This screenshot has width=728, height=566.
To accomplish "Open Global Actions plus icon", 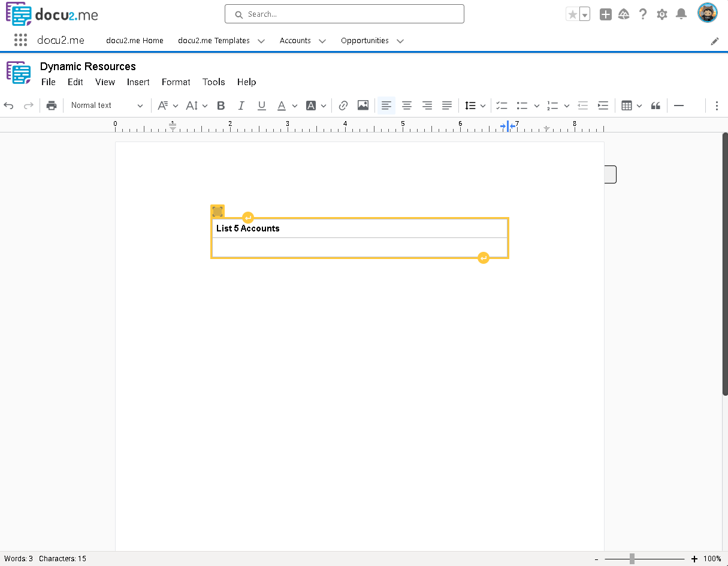I will click(x=606, y=14).
